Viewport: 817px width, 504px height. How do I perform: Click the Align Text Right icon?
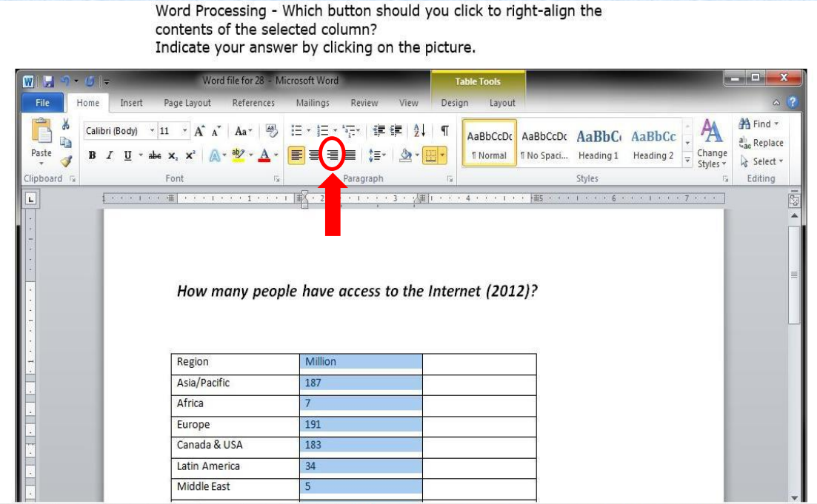pos(333,155)
